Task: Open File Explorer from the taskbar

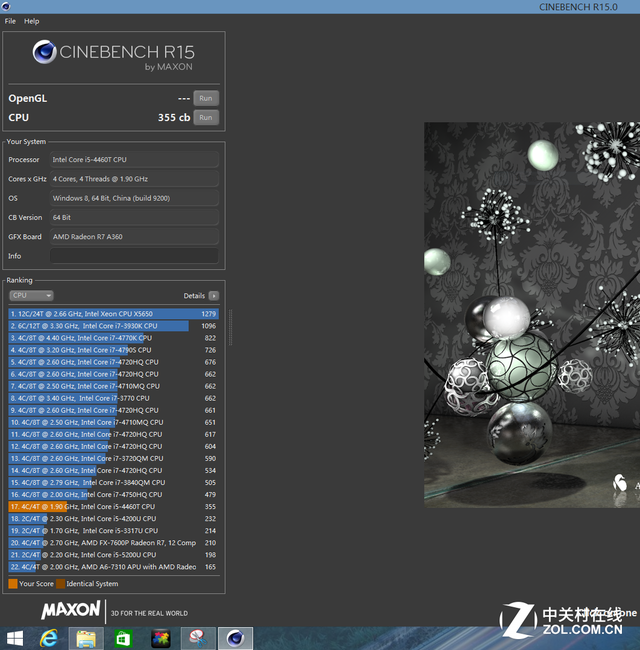Action: point(86,639)
